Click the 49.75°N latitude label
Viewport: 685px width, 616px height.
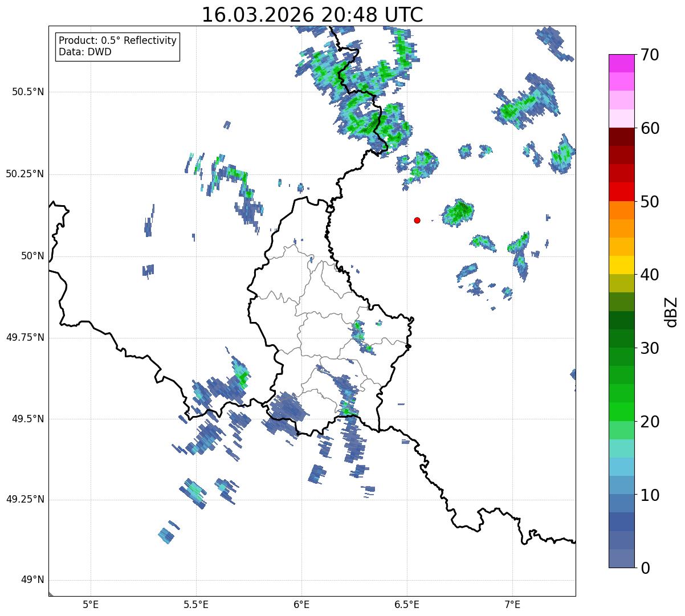(x=25, y=337)
